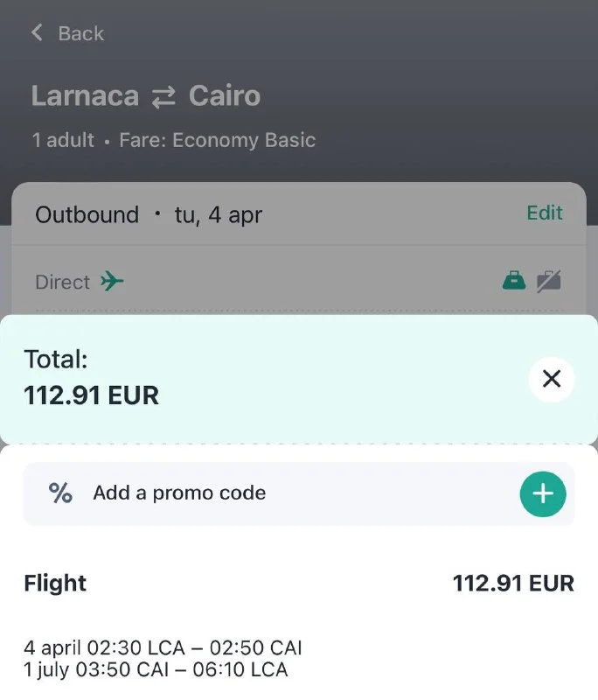This screenshot has height=700, width=598.
Task: Tap the Direct flight label
Action: [63, 283]
